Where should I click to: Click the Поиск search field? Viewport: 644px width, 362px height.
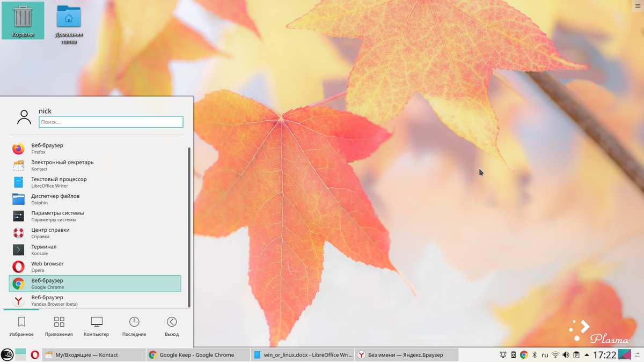point(111,122)
